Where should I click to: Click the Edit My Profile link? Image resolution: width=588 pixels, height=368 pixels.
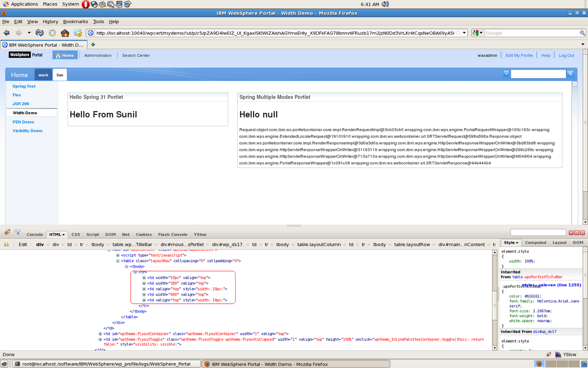click(x=519, y=55)
